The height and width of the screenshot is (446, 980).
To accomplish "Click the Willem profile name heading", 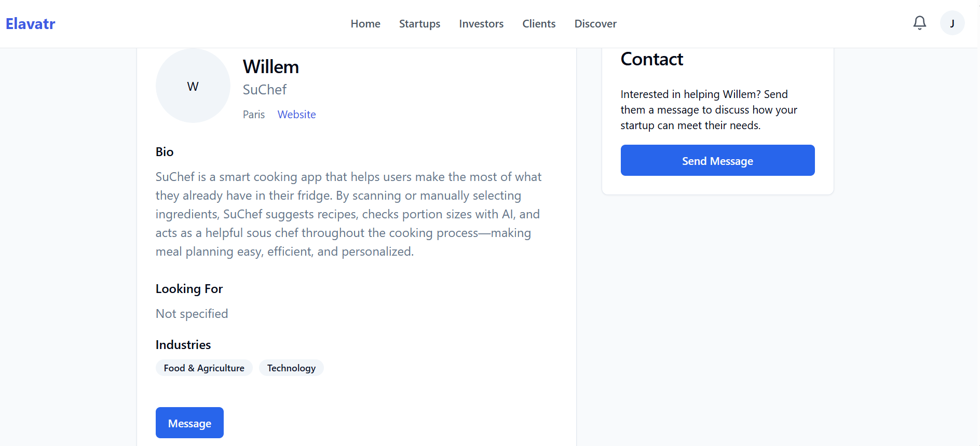I will [x=271, y=67].
